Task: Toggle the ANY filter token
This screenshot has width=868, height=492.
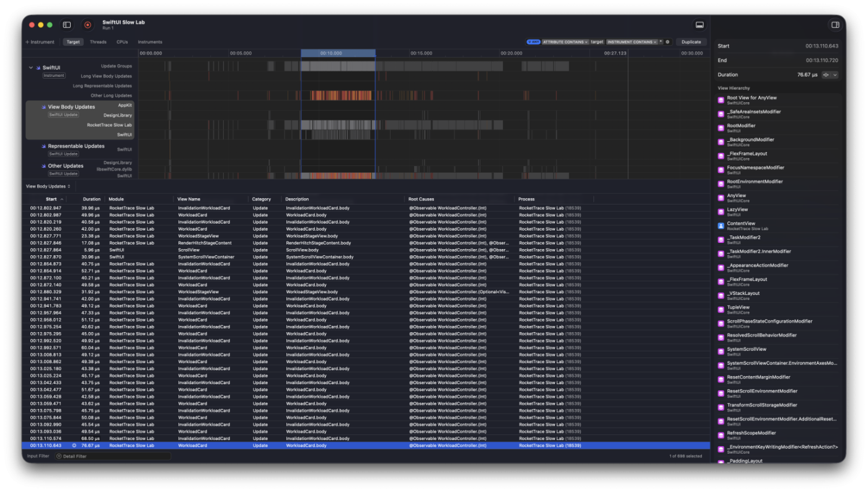Action: 533,42
